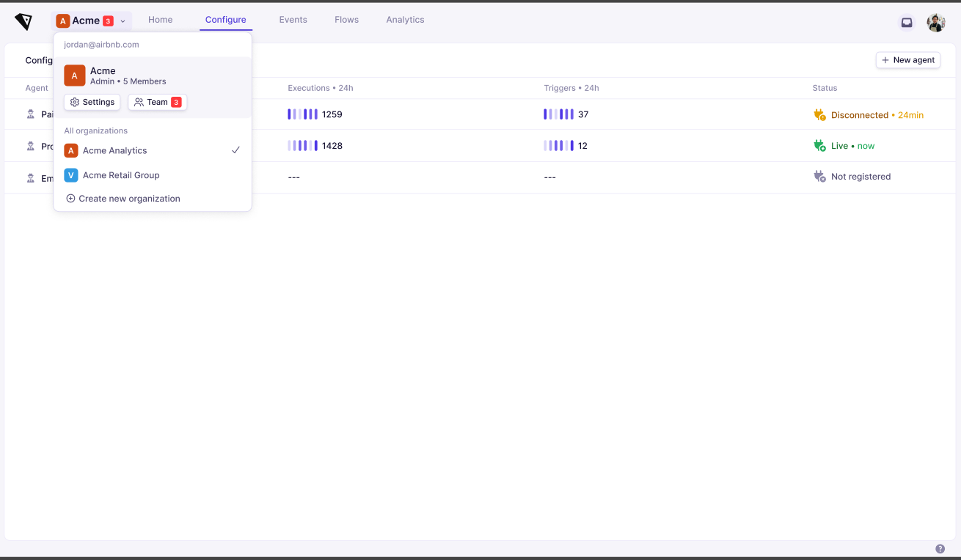Click the Agent column header
This screenshot has height=560, width=961.
point(37,88)
